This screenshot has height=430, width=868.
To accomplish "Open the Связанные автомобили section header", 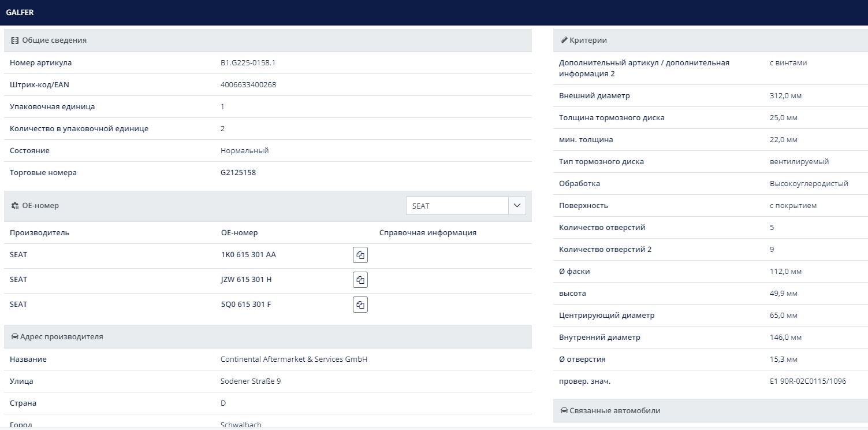I will (710, 410).
